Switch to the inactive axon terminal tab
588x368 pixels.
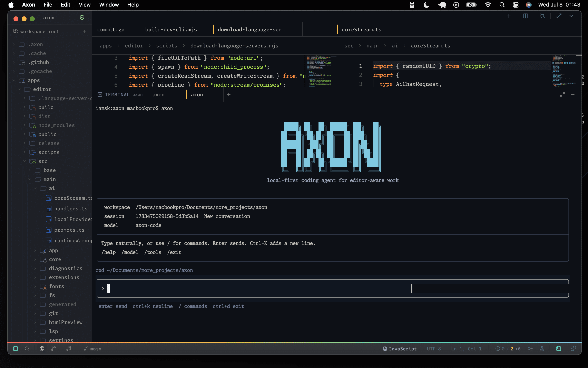click(x=158, y=94)
